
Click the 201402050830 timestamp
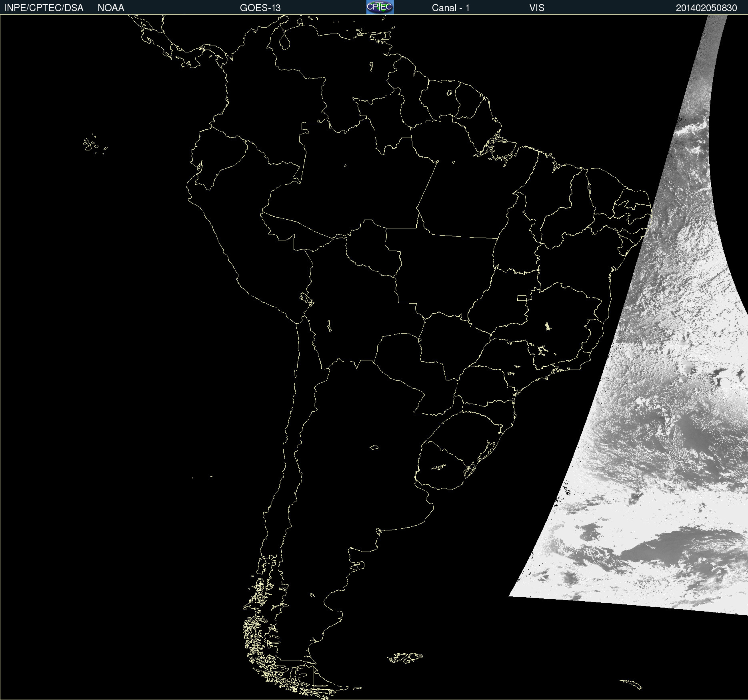coord(706,8)
